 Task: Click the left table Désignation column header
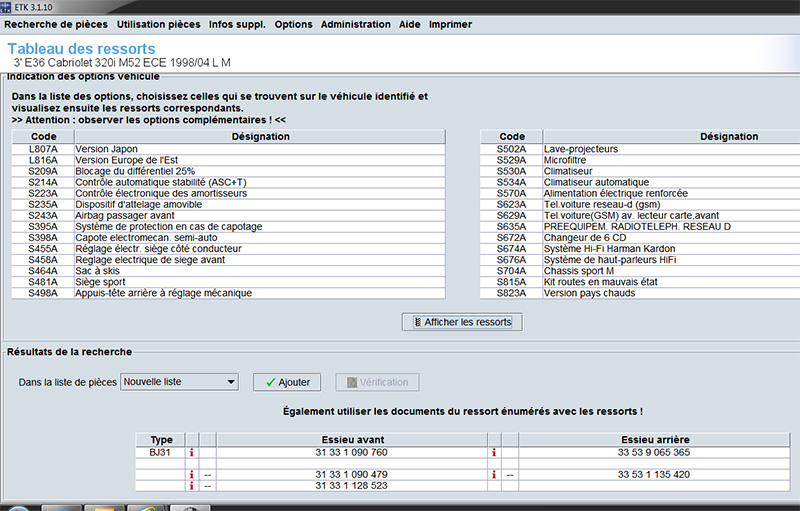[x=260, y=137]
